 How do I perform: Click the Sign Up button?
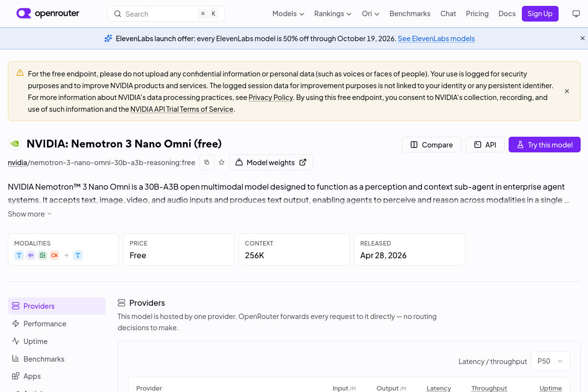(540, 14)
